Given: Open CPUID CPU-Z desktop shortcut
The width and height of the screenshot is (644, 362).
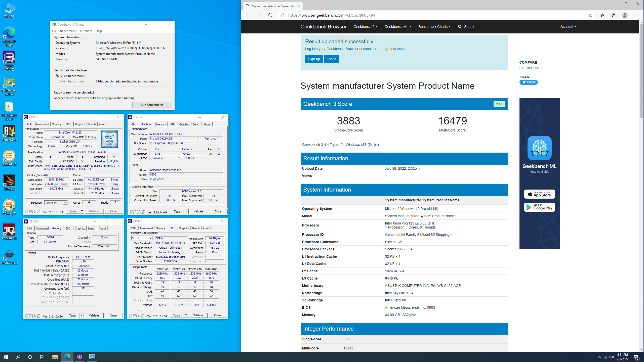Looking at the screenshot, I should point(9,61).
